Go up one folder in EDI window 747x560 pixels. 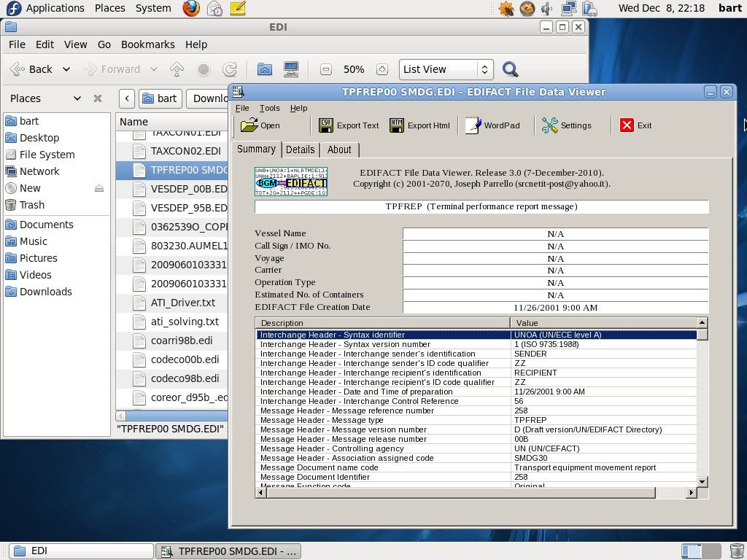point(177,69)
